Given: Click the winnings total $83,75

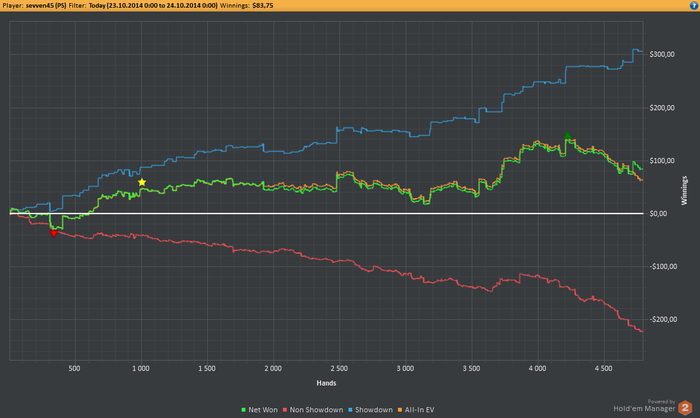Looking at the screenshot, I should tap(262, 5).
